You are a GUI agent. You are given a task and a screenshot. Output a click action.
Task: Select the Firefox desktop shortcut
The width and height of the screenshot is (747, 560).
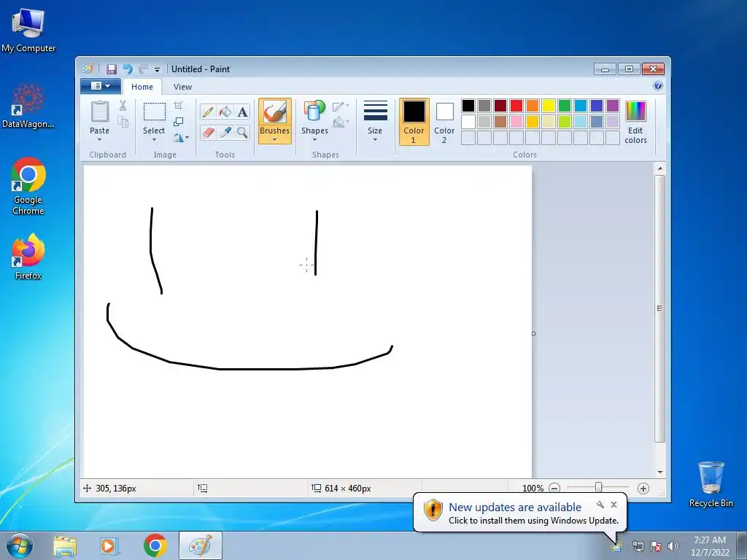[28, 256]
